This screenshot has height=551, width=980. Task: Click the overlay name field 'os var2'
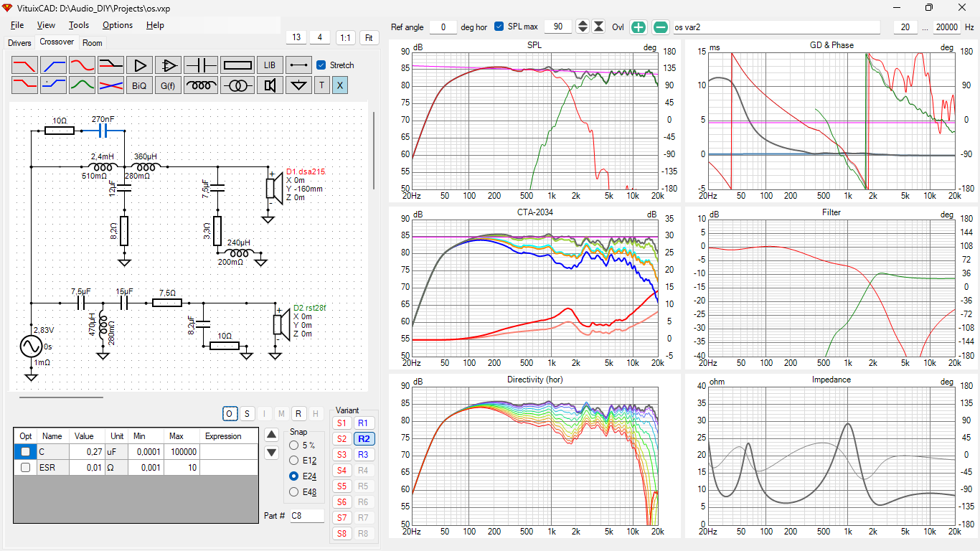(776, 27)
